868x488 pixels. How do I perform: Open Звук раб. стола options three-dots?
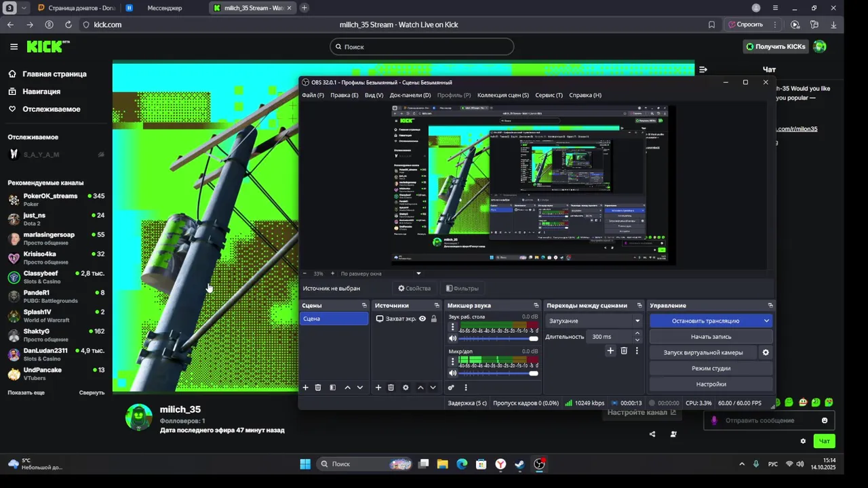pyautogui.click(x=453, y=327)
